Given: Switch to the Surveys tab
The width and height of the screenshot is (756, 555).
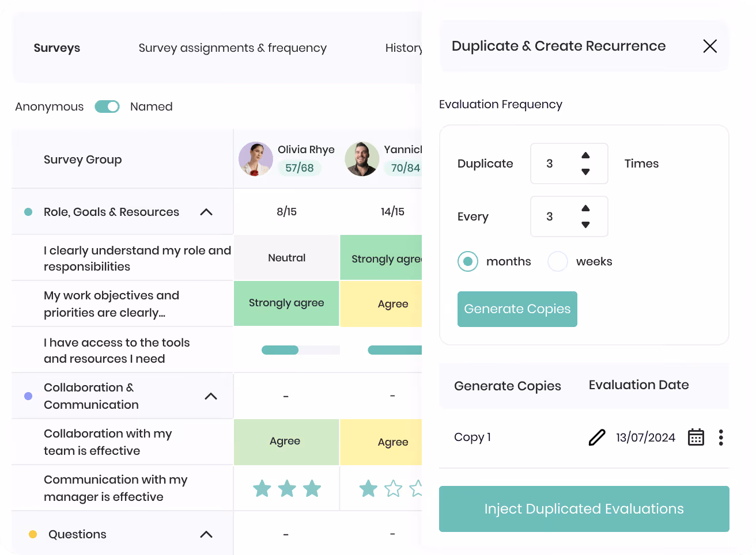Looking at the screenshot, I should [57, 48].
